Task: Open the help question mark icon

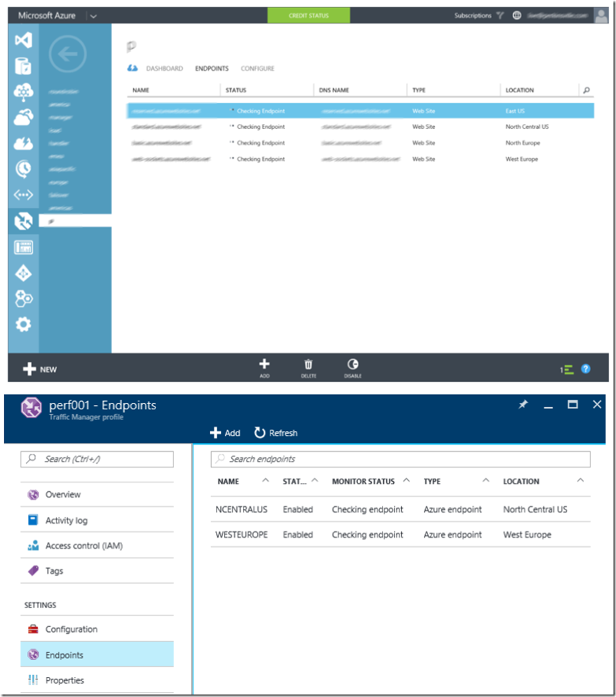Action: click(586, 369)
